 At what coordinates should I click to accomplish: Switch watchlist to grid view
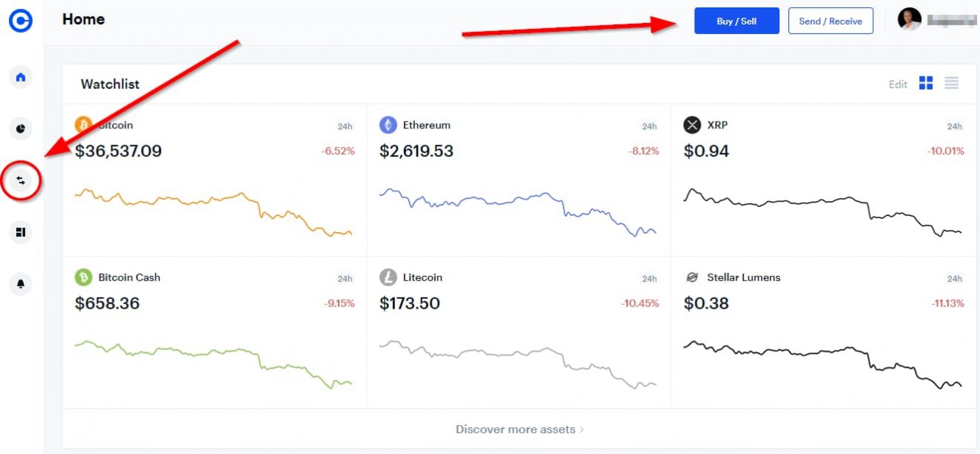pos(926,84)
